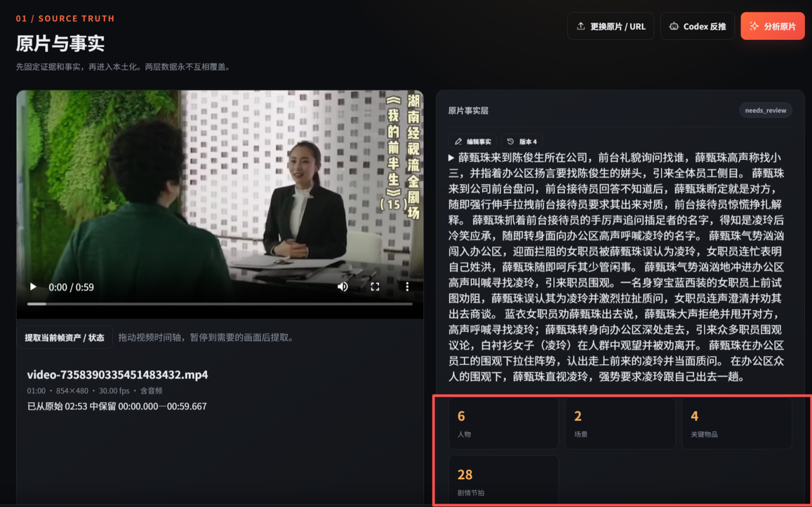Screen dimensions: 812x507
Task: Start analysis with 分析原片 button
Action: (x=772, y=26)
